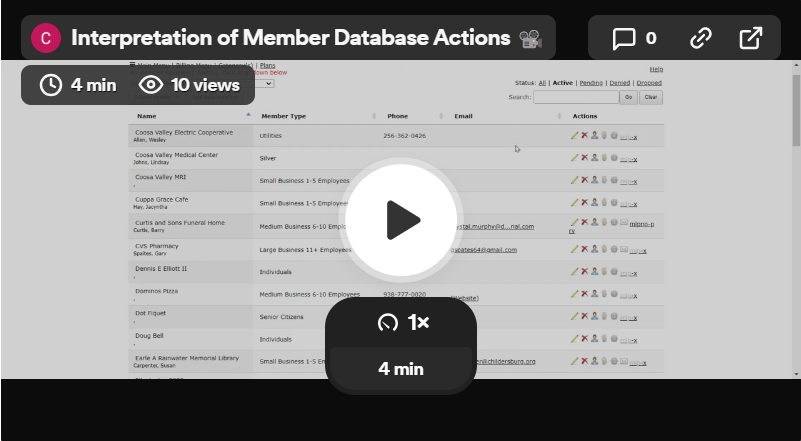Viewport: 801px width, 441px height.
Task: Filter status by Pending
Action: click(591, 83)
